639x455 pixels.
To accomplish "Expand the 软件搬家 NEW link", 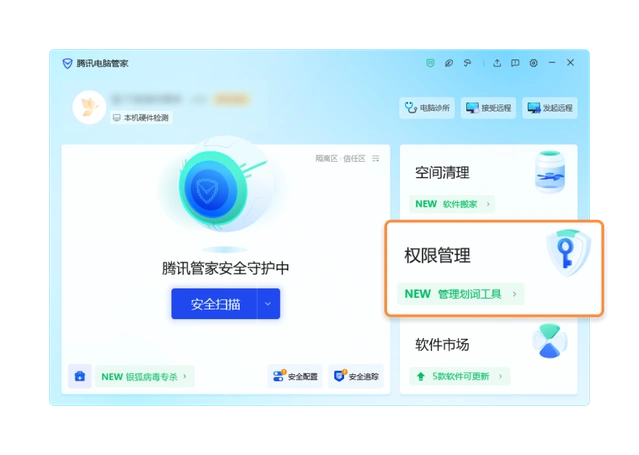I will 452,204.
